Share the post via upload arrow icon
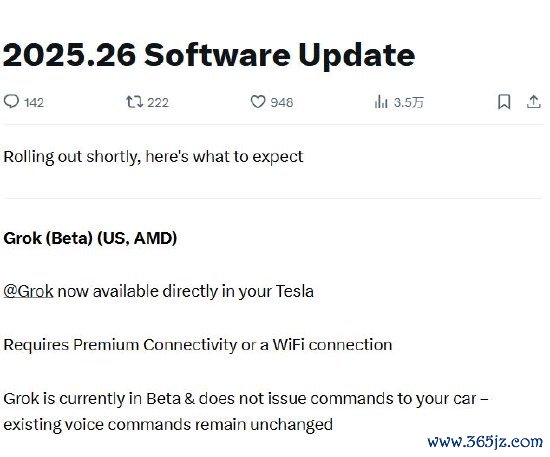Viewport: 550px width, 457px height. pyautogui.click(x=534, y=102)
